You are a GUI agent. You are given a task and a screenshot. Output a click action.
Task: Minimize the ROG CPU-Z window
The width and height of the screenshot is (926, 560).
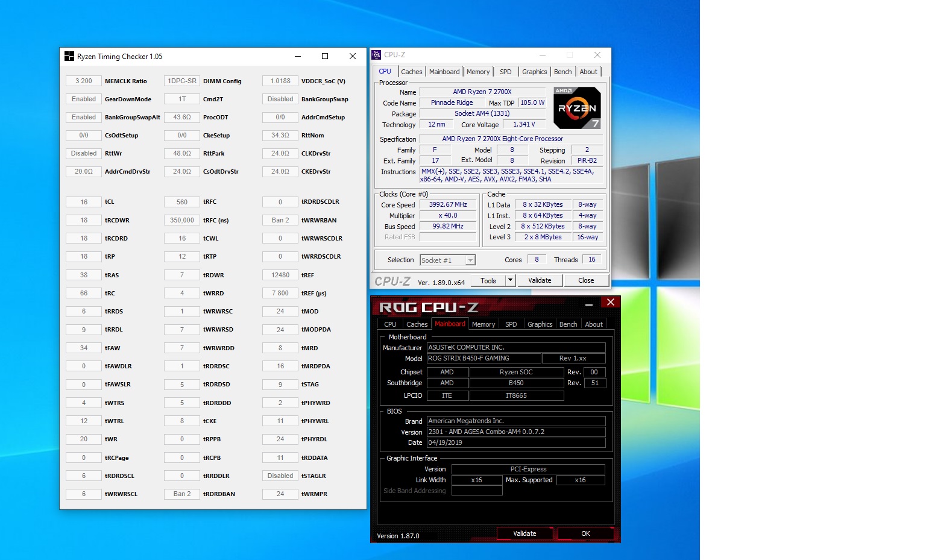(589, 305)
